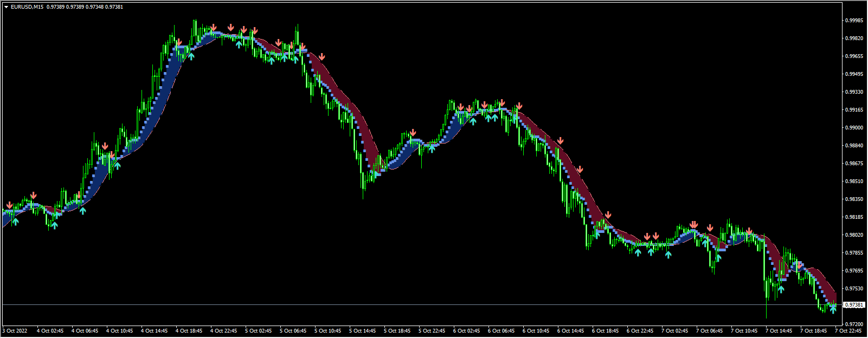
Task: Click the first red sell arrow at chart start
Action: [9, 205]
